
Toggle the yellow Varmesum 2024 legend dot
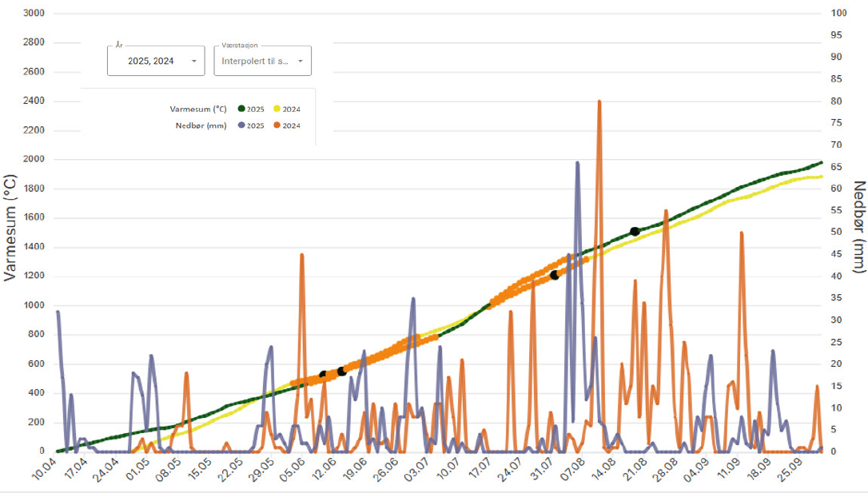click(277, 109)
